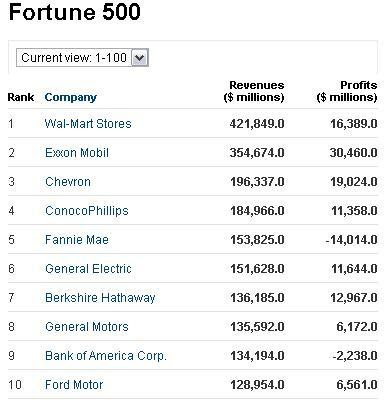Open the General Motors company link

[87, 327]
